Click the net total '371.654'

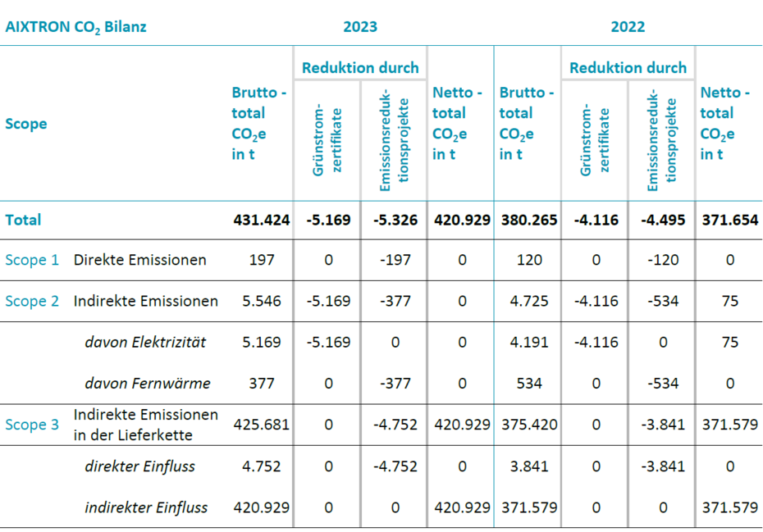click(x=730, y=220)
